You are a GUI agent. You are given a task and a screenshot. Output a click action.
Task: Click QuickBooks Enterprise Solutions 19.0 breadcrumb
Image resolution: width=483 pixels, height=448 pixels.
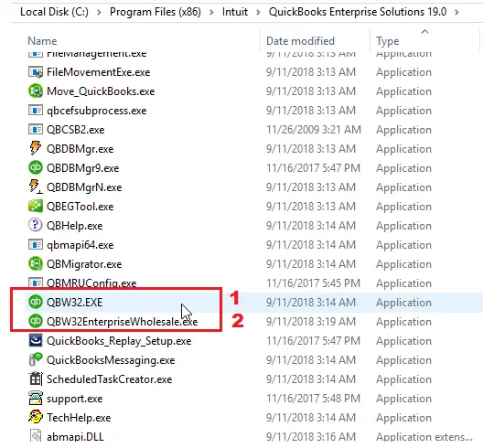[358, 12]
